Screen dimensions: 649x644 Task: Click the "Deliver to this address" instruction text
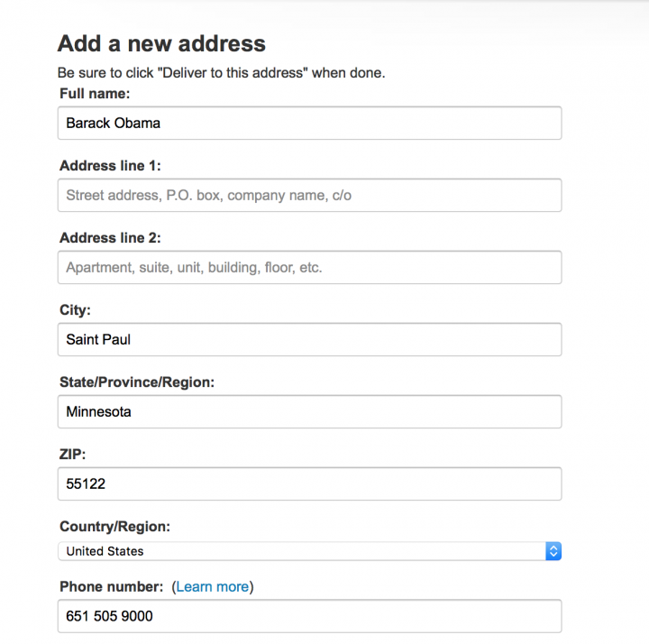pos(221,72)
